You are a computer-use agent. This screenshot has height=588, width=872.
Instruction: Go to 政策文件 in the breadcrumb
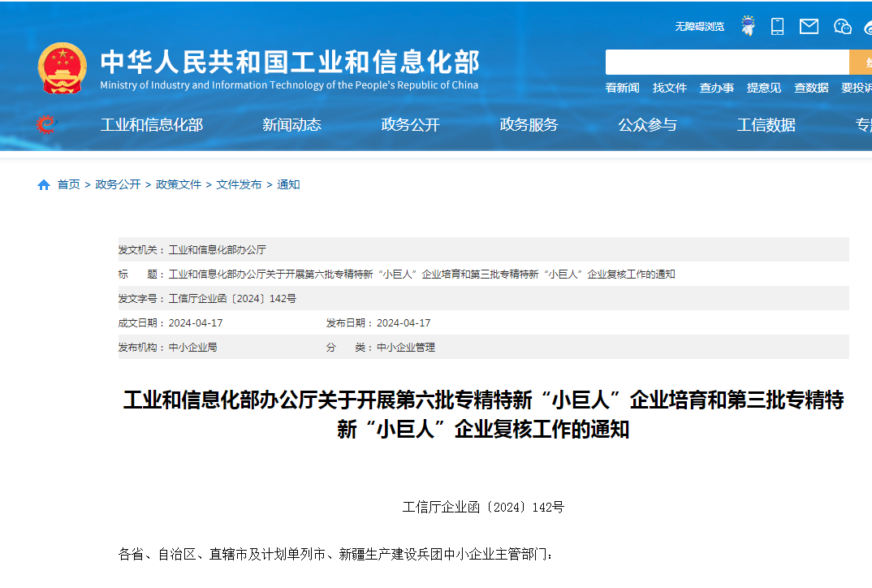tap(179, 185)
